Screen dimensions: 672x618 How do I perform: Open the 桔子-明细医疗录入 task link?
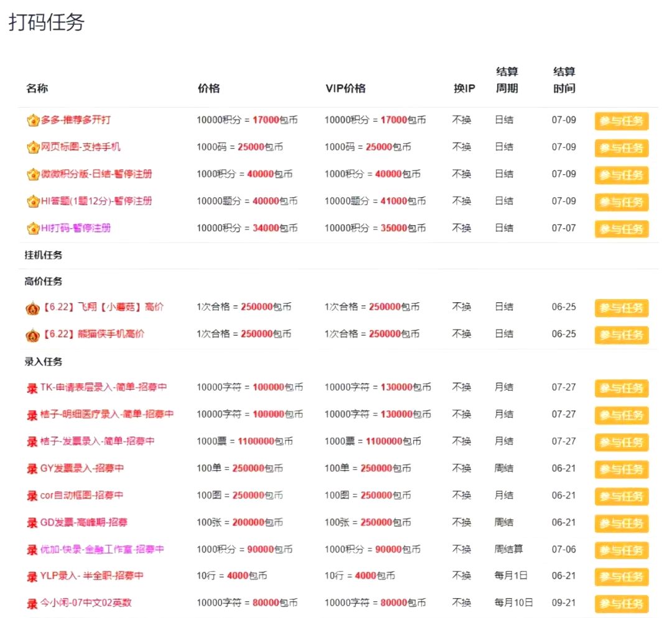coord(106,414)
